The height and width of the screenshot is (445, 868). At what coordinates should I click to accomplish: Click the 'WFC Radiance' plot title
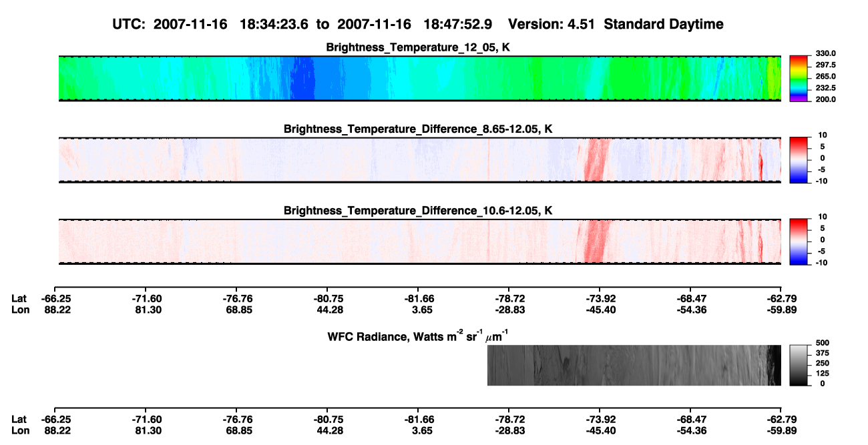(x=419, y=336)
